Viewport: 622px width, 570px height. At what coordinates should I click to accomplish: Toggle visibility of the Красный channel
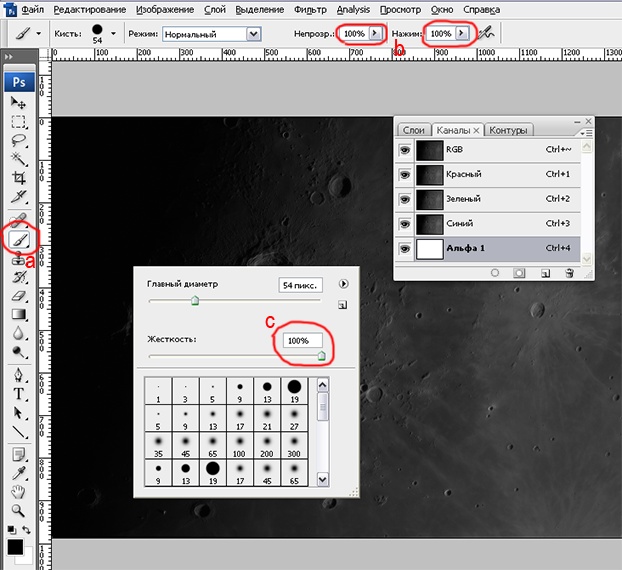[x=405, y=174]
